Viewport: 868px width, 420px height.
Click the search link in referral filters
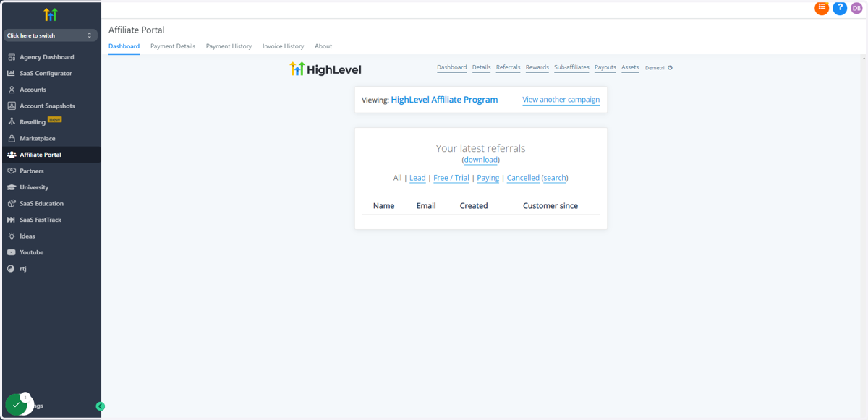(555, 178)
